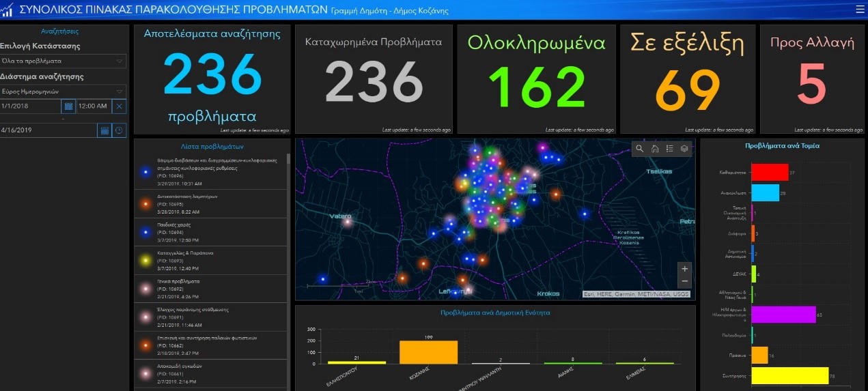Open the hamburger menu in the header

859,9
